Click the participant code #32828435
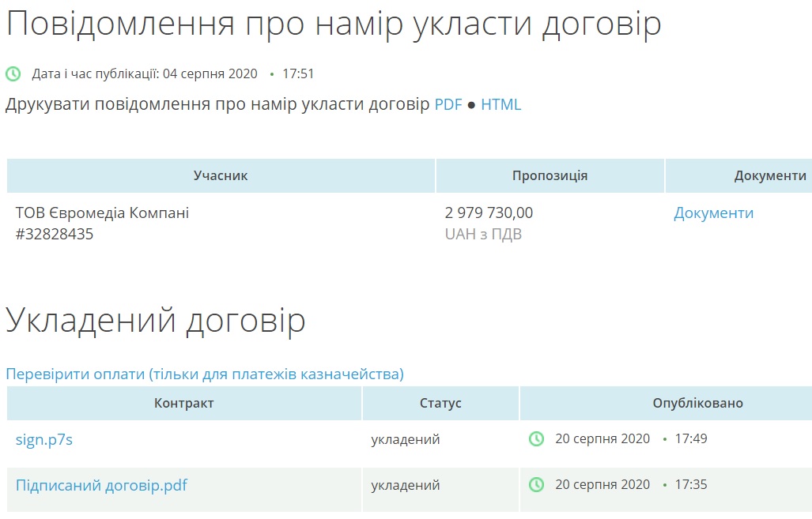Screen dimensions: 812x519 point(55,234)
